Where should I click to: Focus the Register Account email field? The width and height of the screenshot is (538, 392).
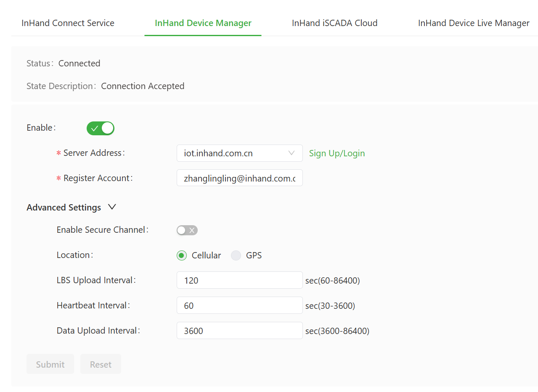coord(239,179)
